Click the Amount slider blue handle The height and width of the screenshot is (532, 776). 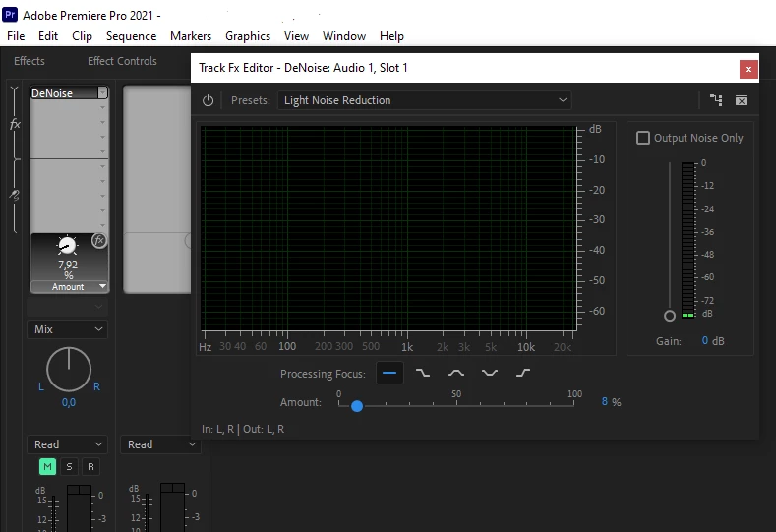click(357, 406)
